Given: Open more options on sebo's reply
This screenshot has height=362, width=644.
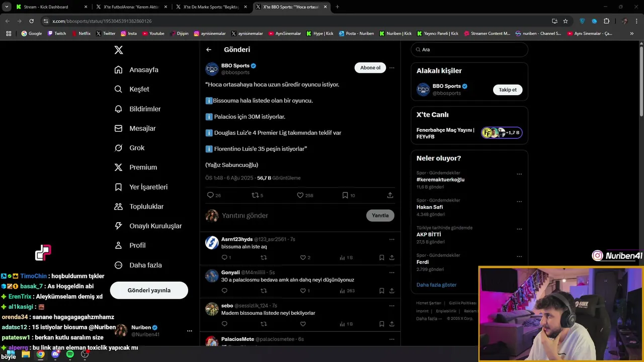Looking at the screenshot, I should (x=392, y=306).
